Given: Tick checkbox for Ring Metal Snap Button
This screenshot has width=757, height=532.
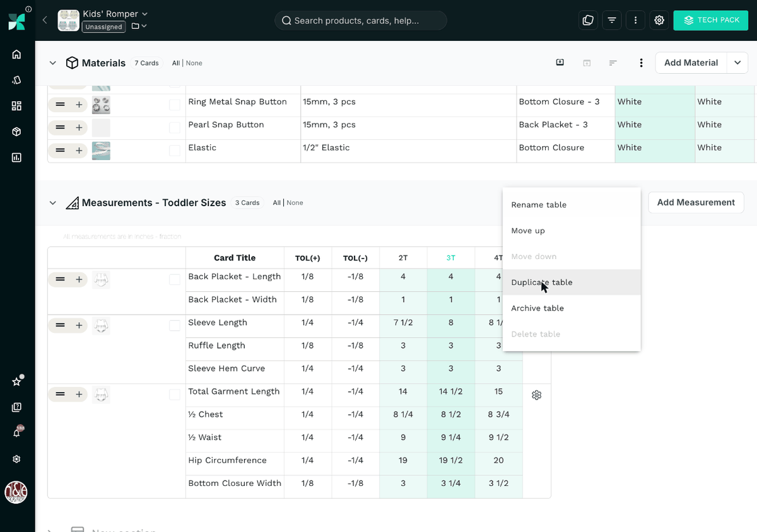Looking at the screenshot, I should 175,105.
